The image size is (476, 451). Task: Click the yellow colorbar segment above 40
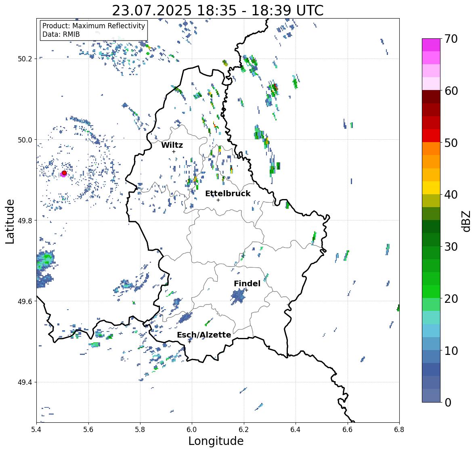431,188
